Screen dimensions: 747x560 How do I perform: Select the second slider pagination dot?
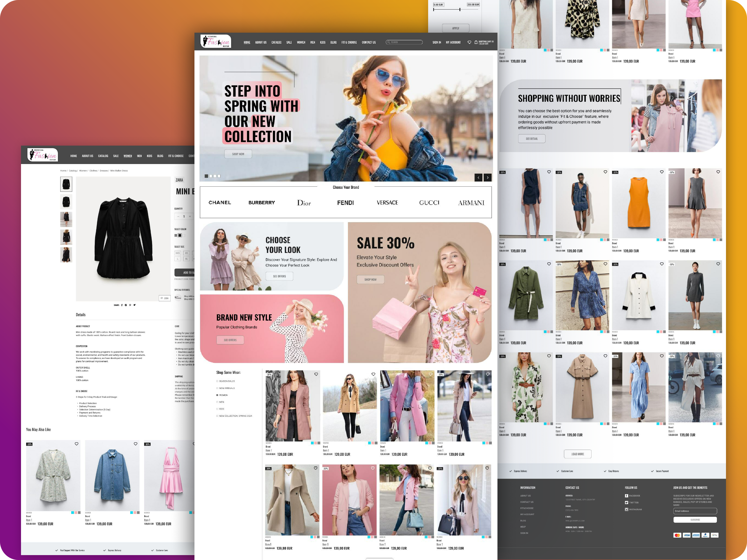211,176
